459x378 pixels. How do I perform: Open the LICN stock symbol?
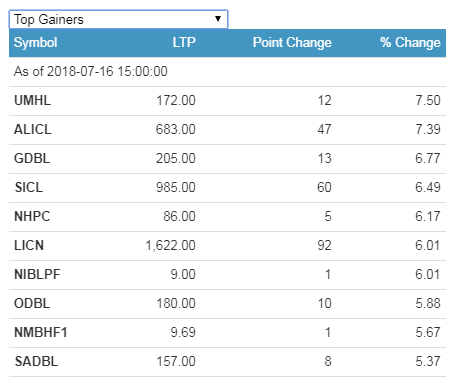click(x=29, y=245)
